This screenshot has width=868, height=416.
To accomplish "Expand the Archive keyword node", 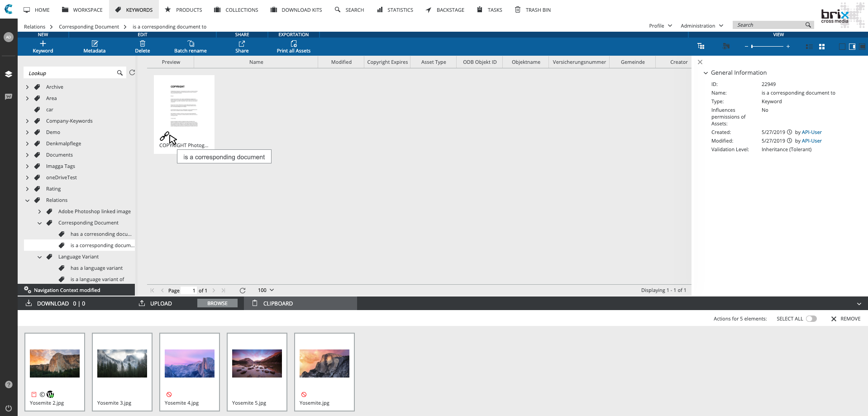I will pos(28,87).
